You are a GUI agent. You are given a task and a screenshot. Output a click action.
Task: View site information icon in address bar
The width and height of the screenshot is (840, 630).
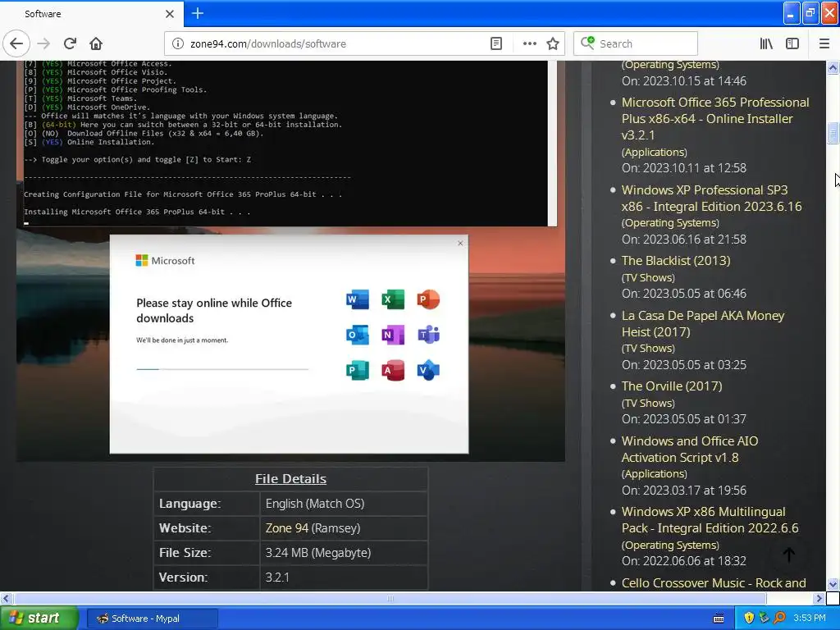coord(178,44)
